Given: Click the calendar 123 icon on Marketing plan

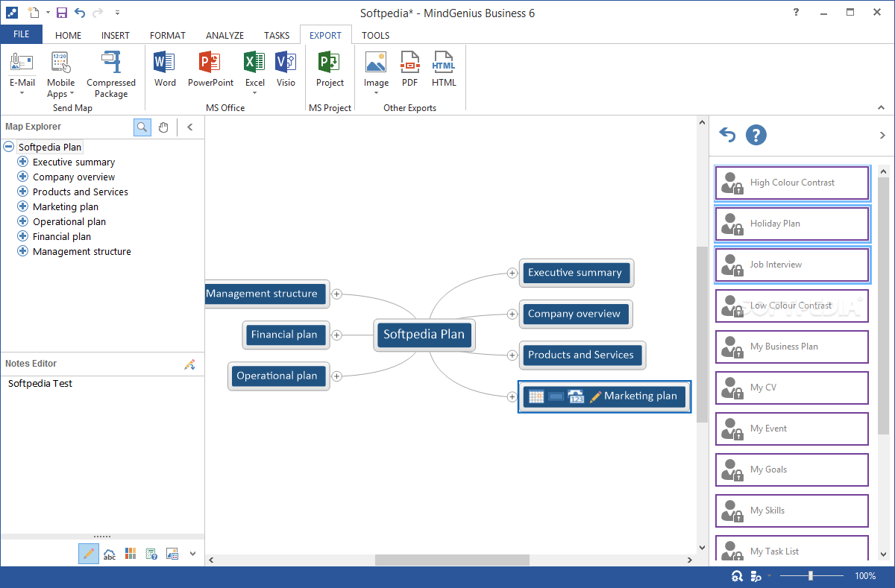Looking at the screenshot, I should [576, 396].
